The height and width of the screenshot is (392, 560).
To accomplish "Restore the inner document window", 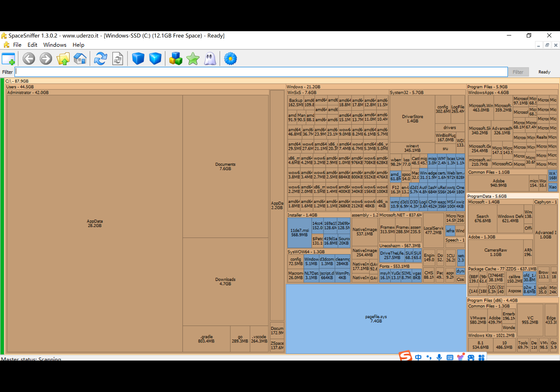I will point(547,45).
